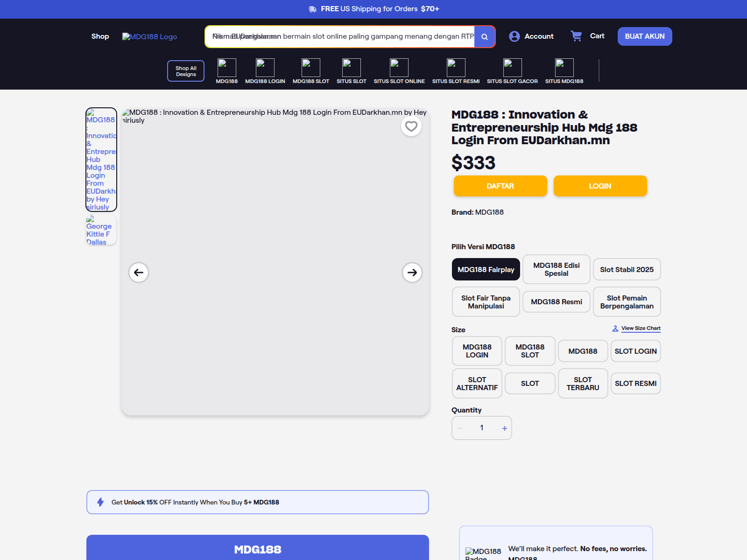Choose size SLOT LOGIN
Screen dimensions: 747x560
(636, 351)
